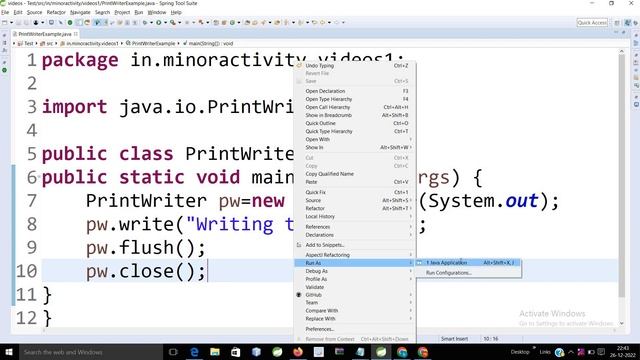Choose Show in Breadcrumb in context menu

[x=355, y=115]
